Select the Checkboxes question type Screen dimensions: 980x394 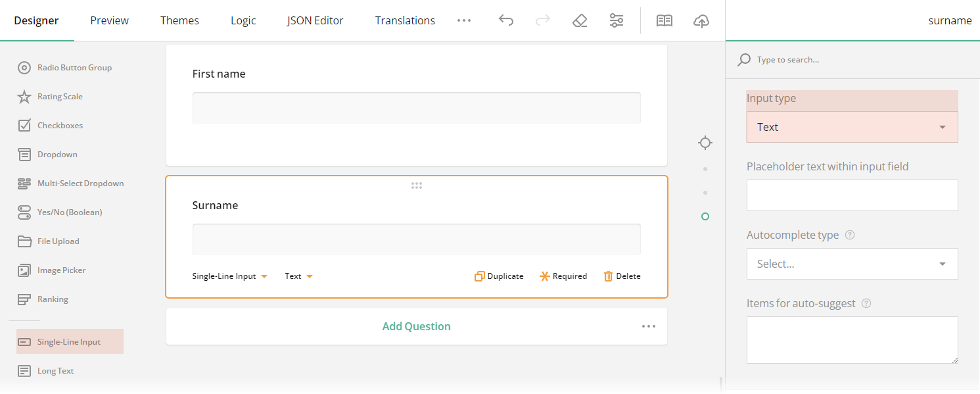(x=60, y=125)
